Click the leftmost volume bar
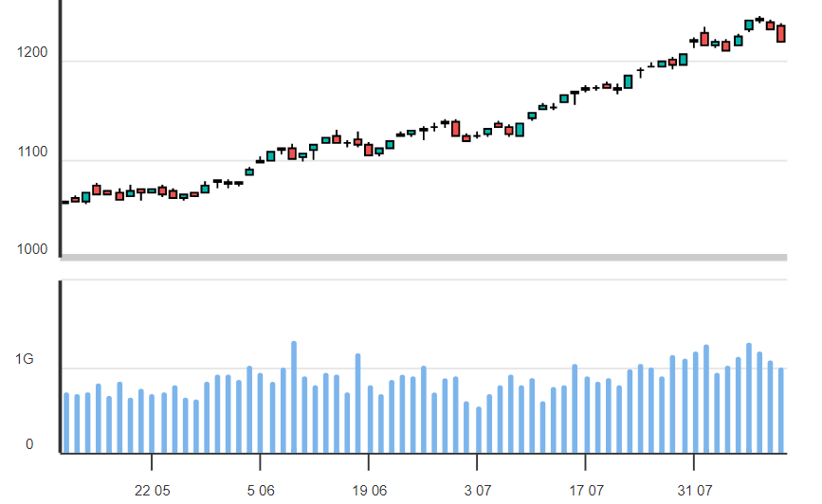 (x=66, y=423)
